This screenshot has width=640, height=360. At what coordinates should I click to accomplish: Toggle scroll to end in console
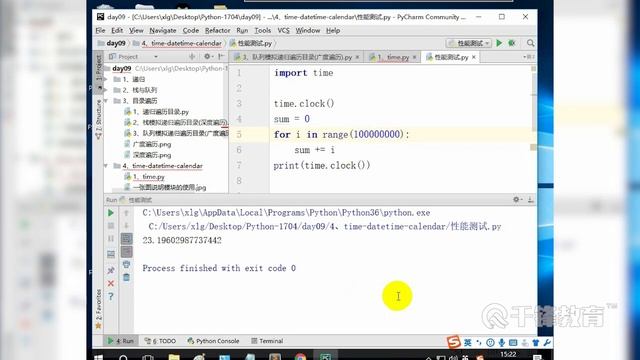coord(127,252)
